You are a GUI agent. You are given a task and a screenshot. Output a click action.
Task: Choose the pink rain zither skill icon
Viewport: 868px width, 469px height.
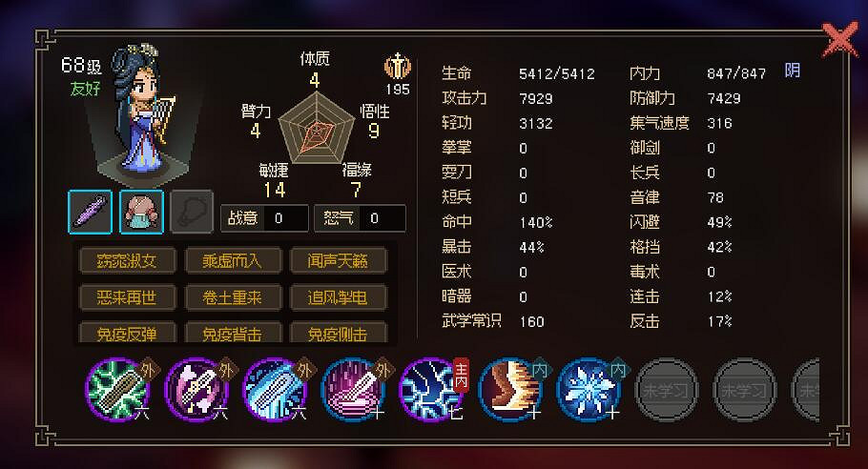(x=353, y=389)
